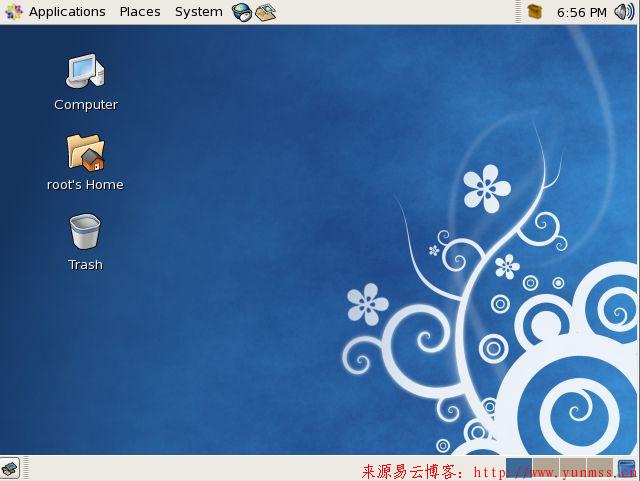
Task: Open the Places menu
Action: click(140, 12)
